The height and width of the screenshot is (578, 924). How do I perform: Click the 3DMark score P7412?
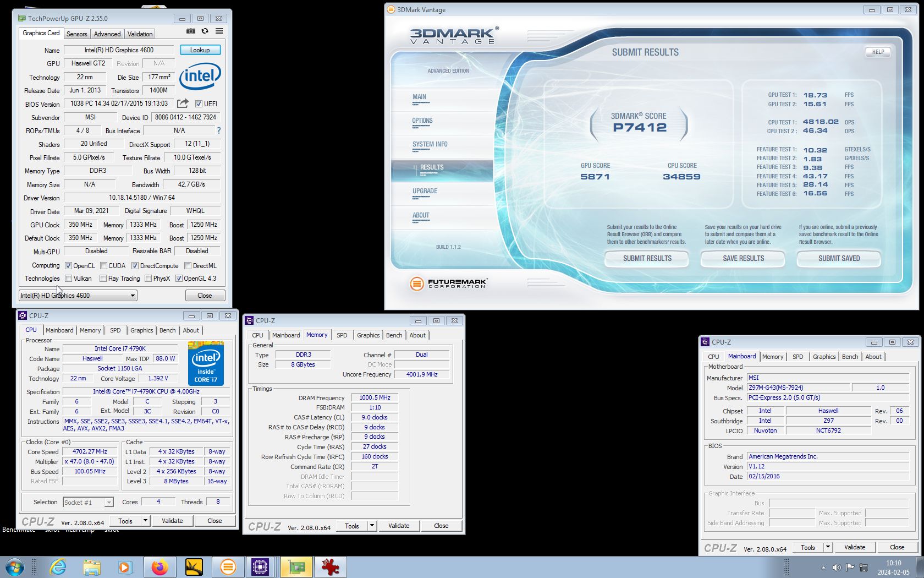coord(640,127)
